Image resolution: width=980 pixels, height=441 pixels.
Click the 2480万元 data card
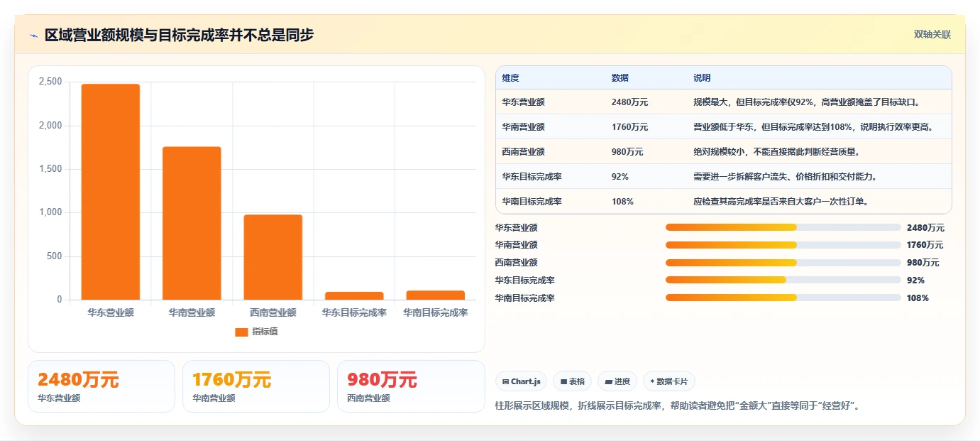[x=101, y=386]
